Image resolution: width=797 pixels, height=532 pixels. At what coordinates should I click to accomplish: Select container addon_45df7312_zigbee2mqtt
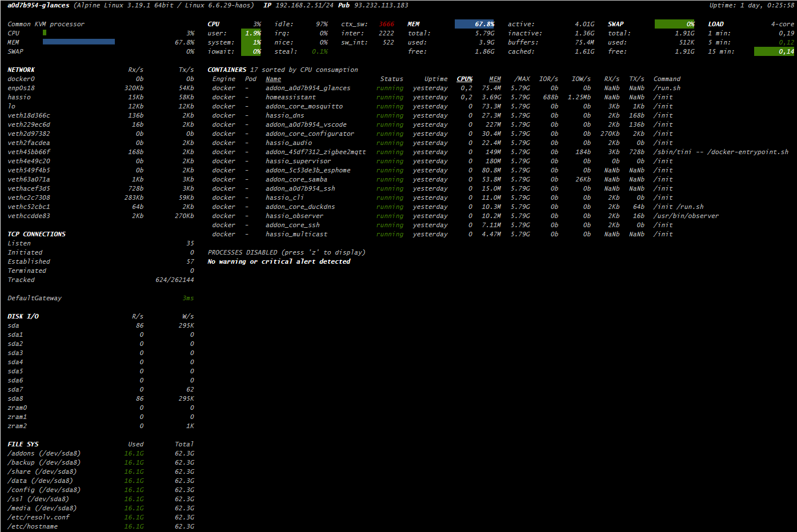(315, 152)
